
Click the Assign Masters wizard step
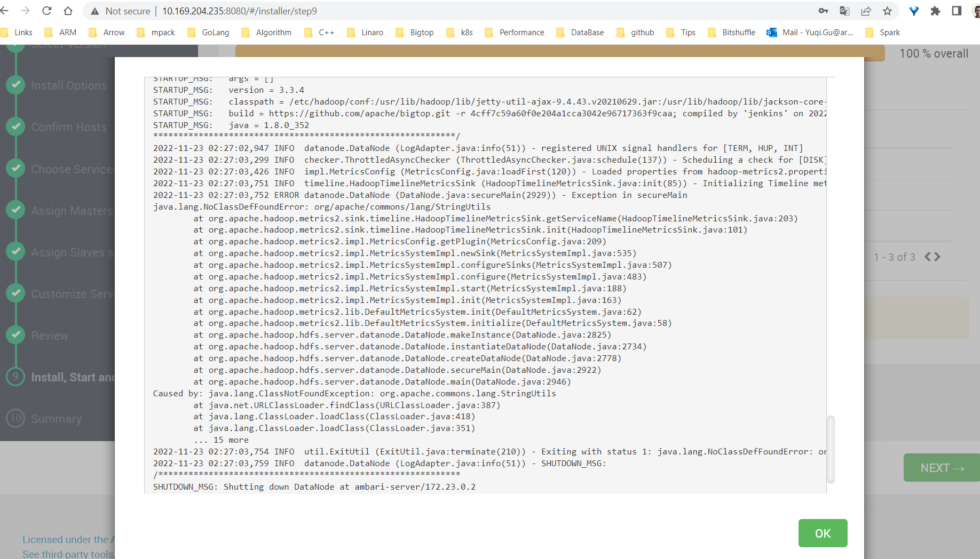[72, 211]
